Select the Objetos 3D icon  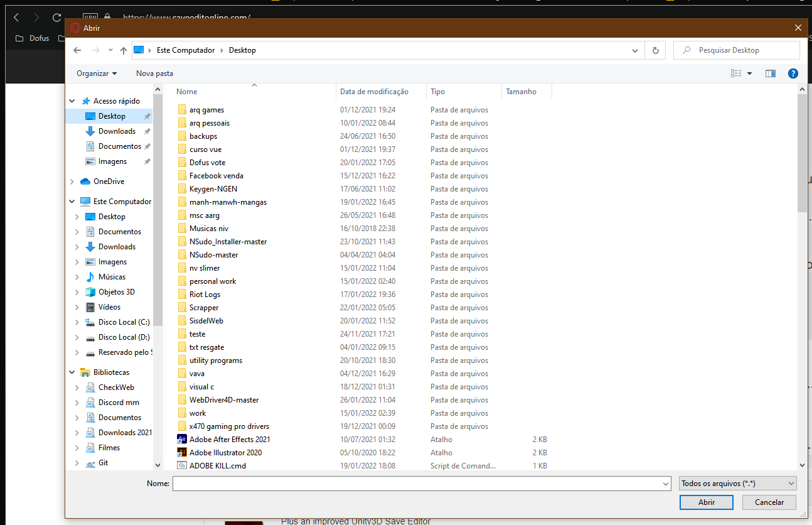pos(90,292)
